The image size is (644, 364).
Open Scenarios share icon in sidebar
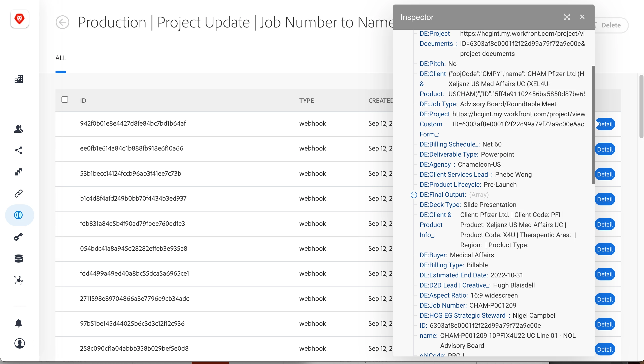[x=19, y=150]
